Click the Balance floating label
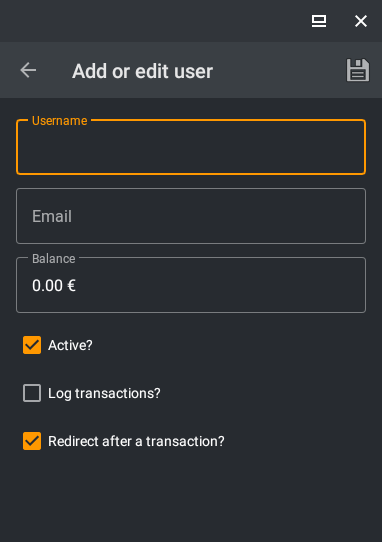This screenshot has width=382, height=542. point(54,259)
